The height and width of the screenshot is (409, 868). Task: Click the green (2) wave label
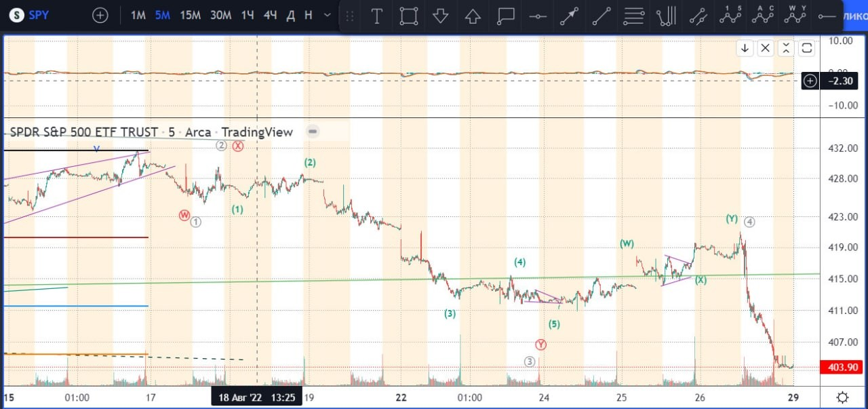tap(310, 163)
